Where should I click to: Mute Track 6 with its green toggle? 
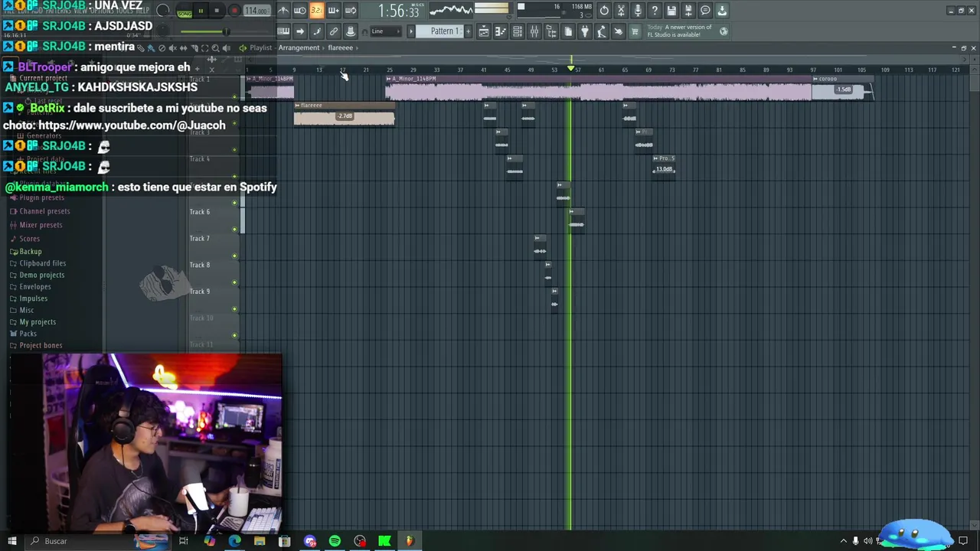click(234, 229)
